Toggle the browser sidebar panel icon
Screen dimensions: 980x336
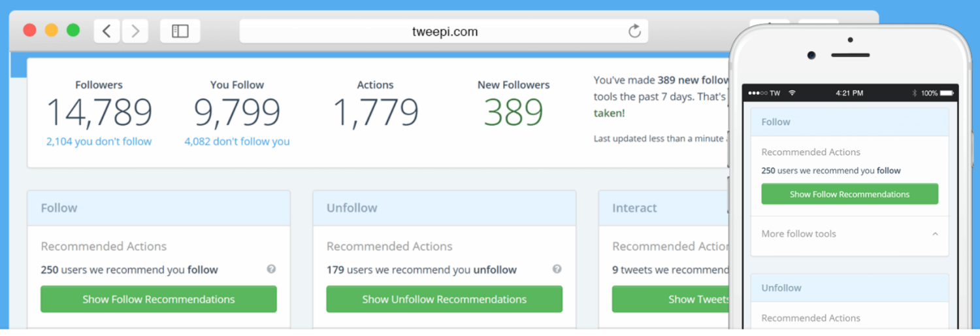tap(180, 31)
